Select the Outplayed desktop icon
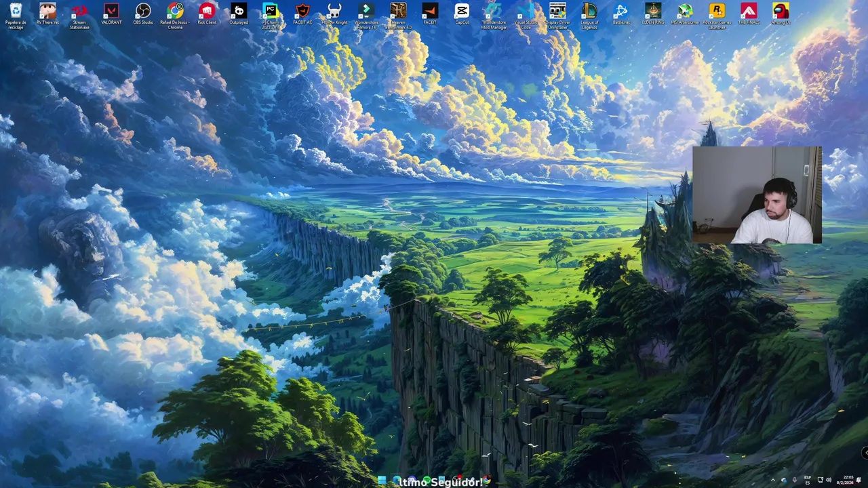This screenshot has width=868, height=488. (x=239, y=14)
